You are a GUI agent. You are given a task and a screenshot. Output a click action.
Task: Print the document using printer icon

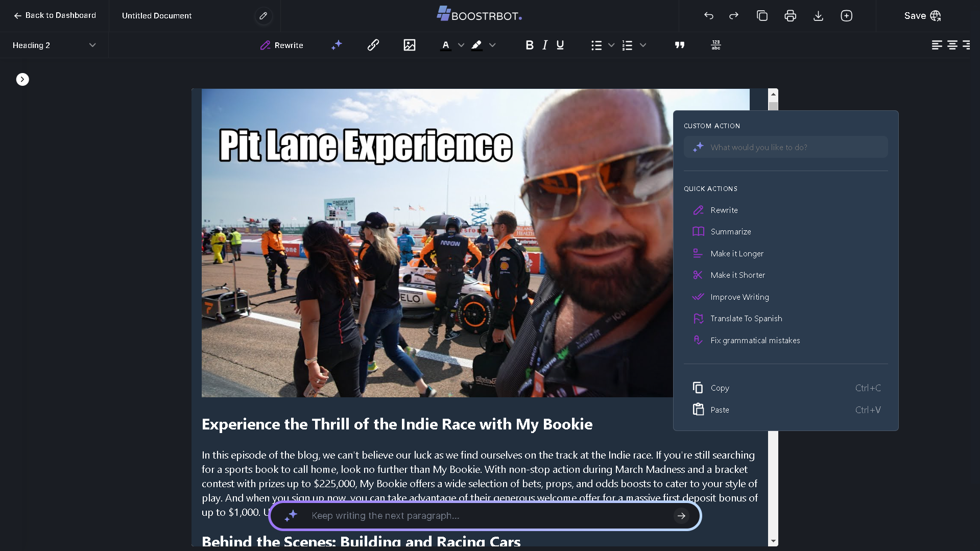tap(790, 16)
